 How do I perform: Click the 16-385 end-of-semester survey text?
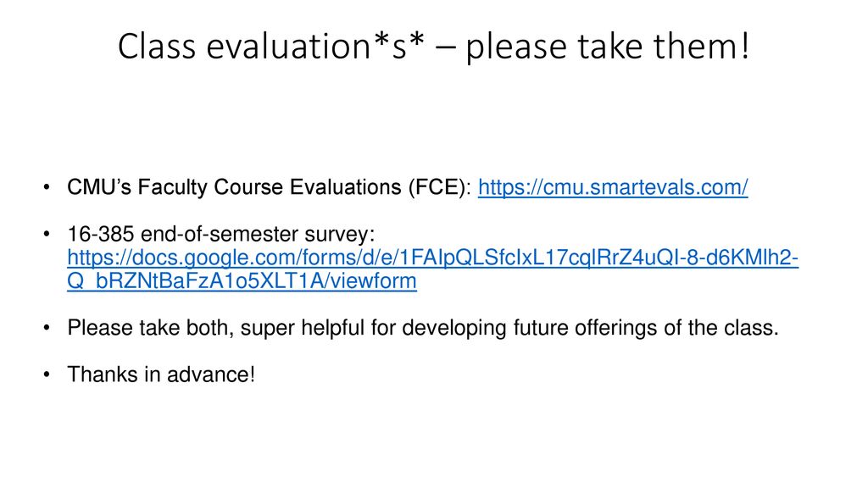click(x=221, y=234)
